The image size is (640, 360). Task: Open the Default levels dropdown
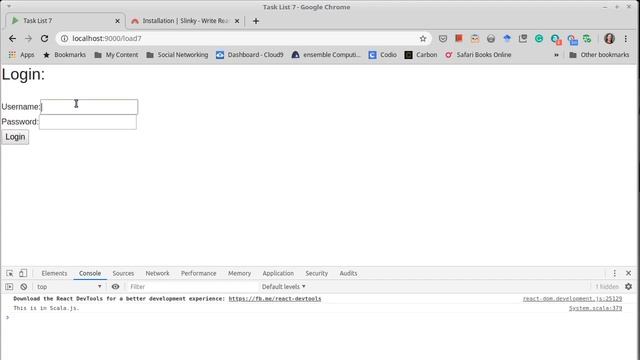tap(283, 287)
